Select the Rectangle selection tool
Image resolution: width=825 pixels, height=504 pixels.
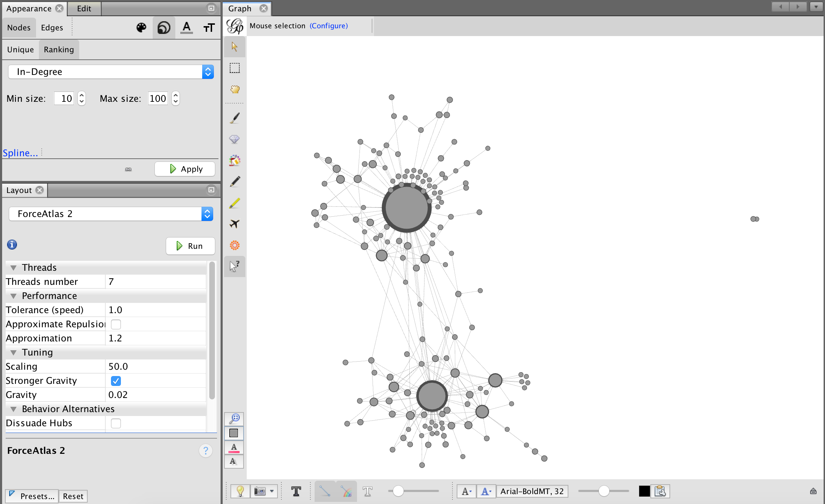pos(234,68)
